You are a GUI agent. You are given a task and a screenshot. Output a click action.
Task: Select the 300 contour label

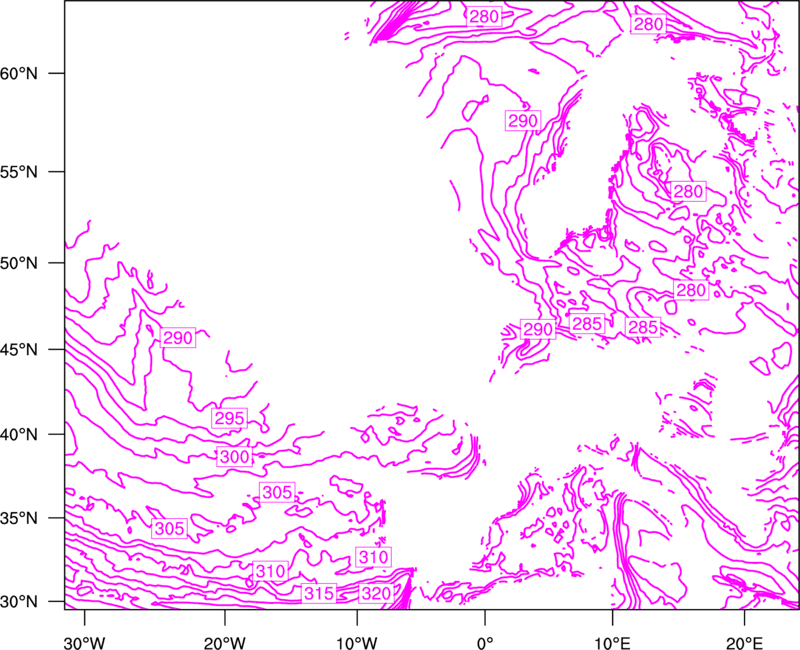click(x=234, y=456)
